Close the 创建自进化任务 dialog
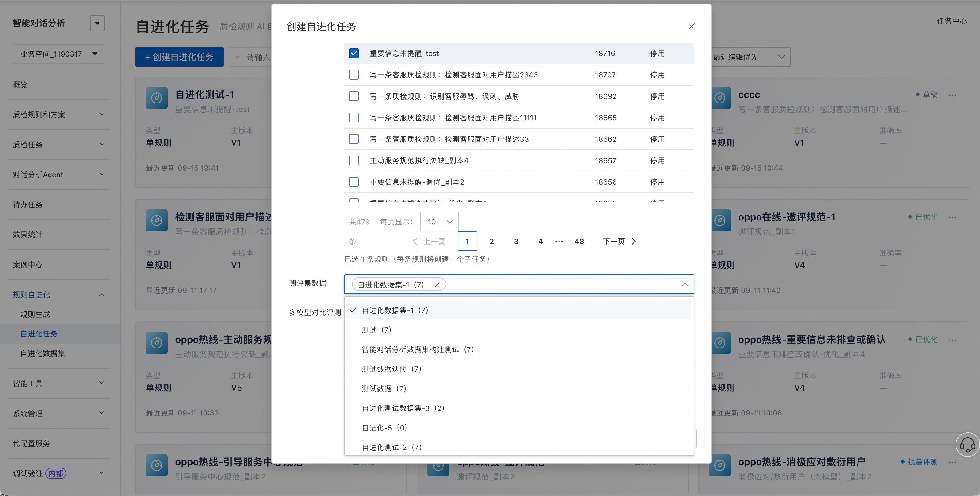This screenshot has width=980, height=496. [x=691, y=26]
